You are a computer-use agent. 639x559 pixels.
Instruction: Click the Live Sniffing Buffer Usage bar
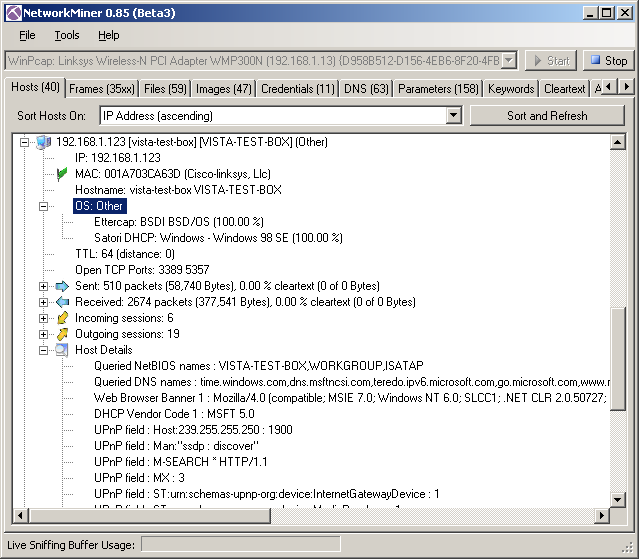pos(240,545)
